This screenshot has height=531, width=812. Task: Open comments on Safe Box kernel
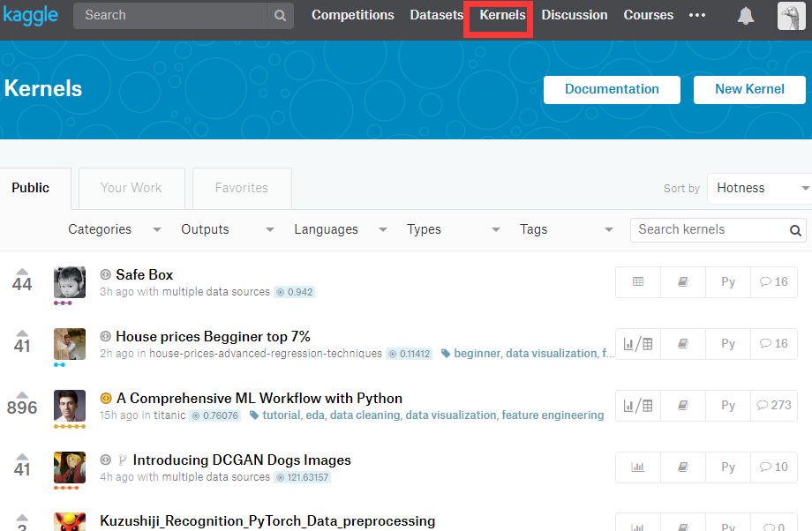pos(773,282)
